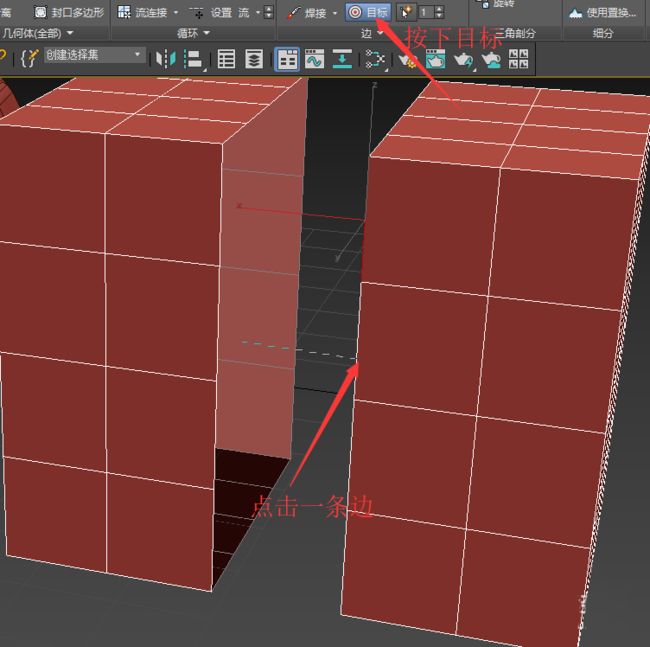
Task: Open the 焊接 weld dropdown arrow
Action: coord(335,13)
